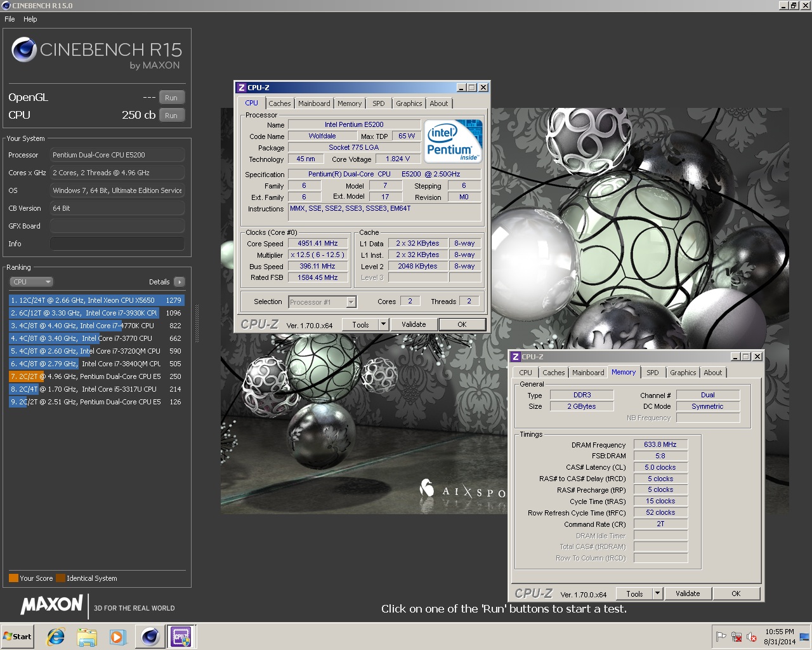Minimize the upper CPU-Z window

point(461,88)
